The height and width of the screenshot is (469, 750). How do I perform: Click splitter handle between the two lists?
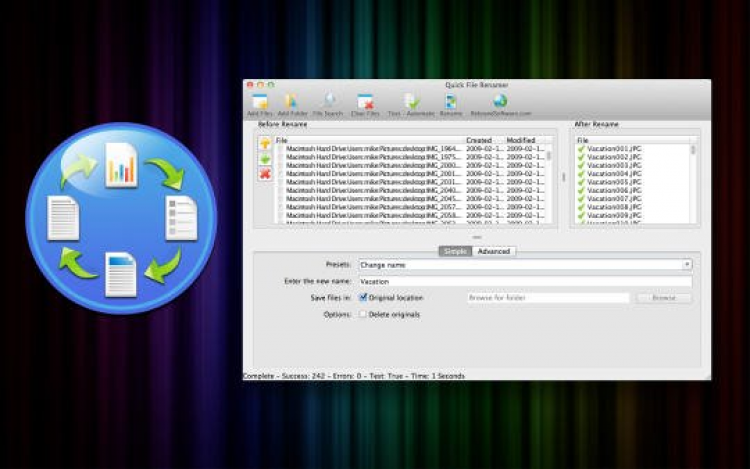pos(563,177)
